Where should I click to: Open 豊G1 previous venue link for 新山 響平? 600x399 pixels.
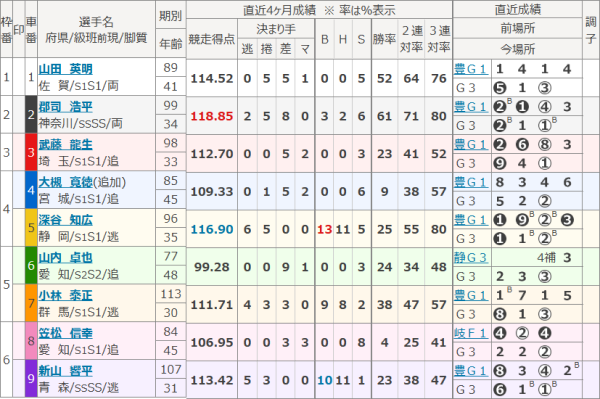click(x=471, y=371)
